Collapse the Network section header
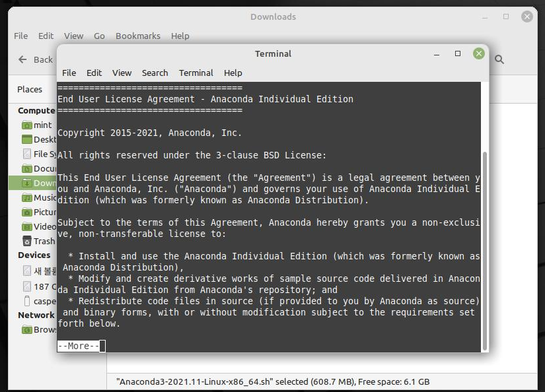The width and height of the screenshot is (545, 392). pyautogui.click(x=36, y=315)
